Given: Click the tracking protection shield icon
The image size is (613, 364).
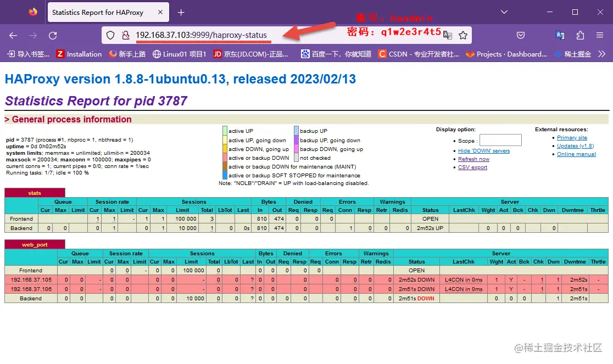Looking at the screenshot, I should pos(110,35).
